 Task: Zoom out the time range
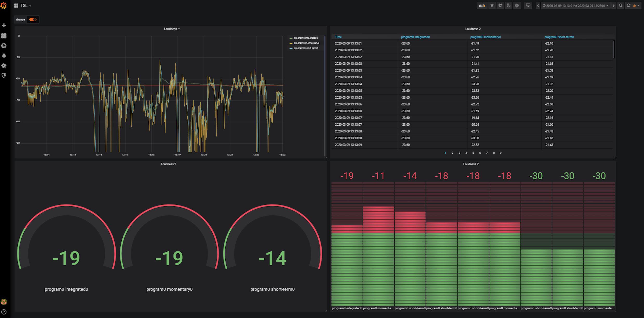coord(621,5)
